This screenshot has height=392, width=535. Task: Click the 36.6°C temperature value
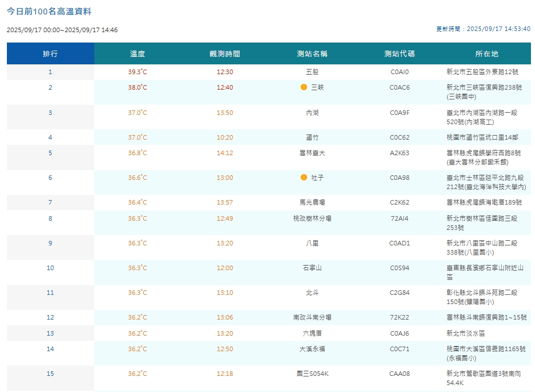pyautogui.click(x=137, y=178)
